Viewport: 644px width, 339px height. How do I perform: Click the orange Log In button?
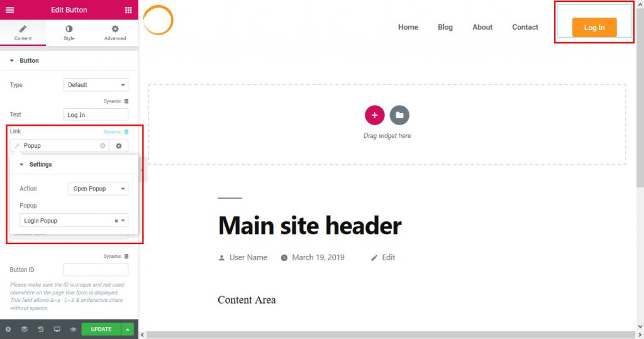[x=594, y=28]
